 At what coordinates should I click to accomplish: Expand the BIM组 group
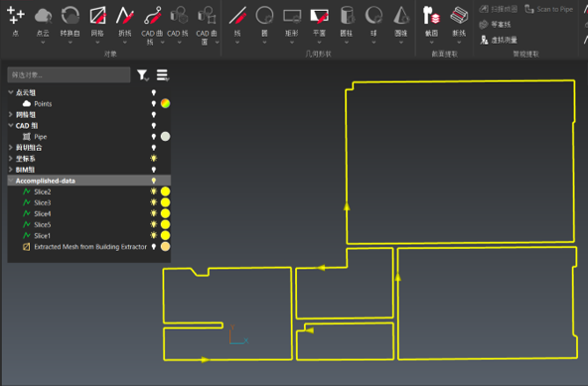(11, 170)
